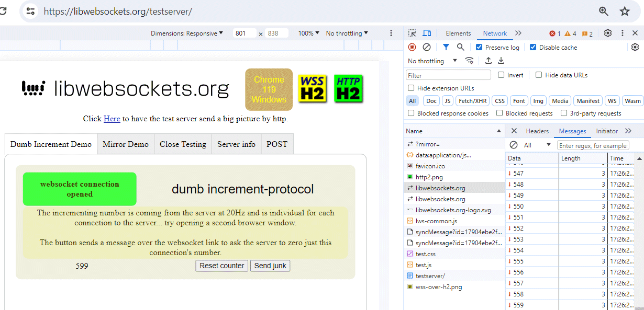
Task: Show the yellow warnings count badge
Action: click(570, 33)
